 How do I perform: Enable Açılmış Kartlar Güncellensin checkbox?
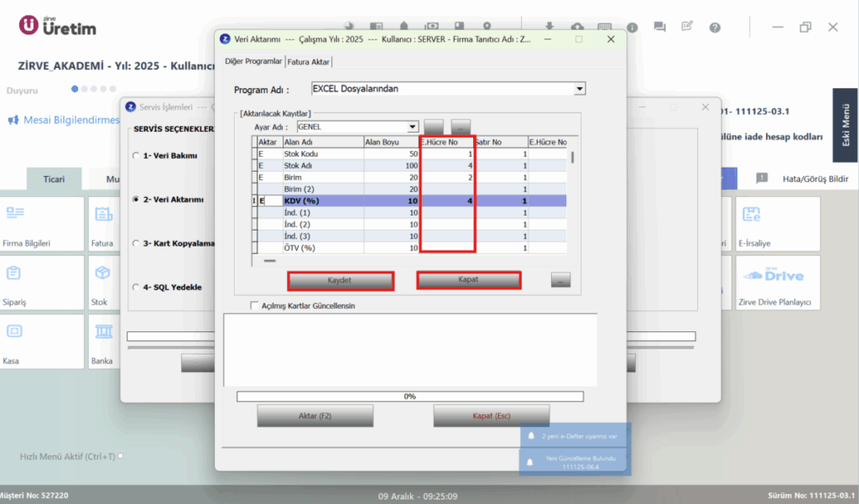point(254,306)
